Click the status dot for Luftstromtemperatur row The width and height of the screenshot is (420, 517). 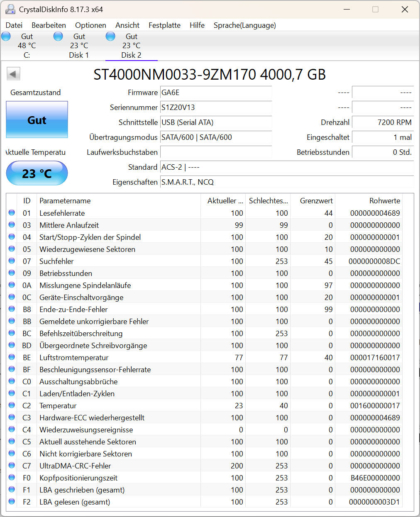[x=12, y=357]
